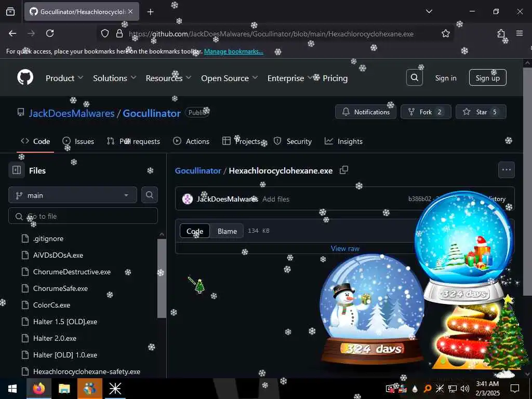Fork the repository
The image size is (532, 399).
pos(426,112)
